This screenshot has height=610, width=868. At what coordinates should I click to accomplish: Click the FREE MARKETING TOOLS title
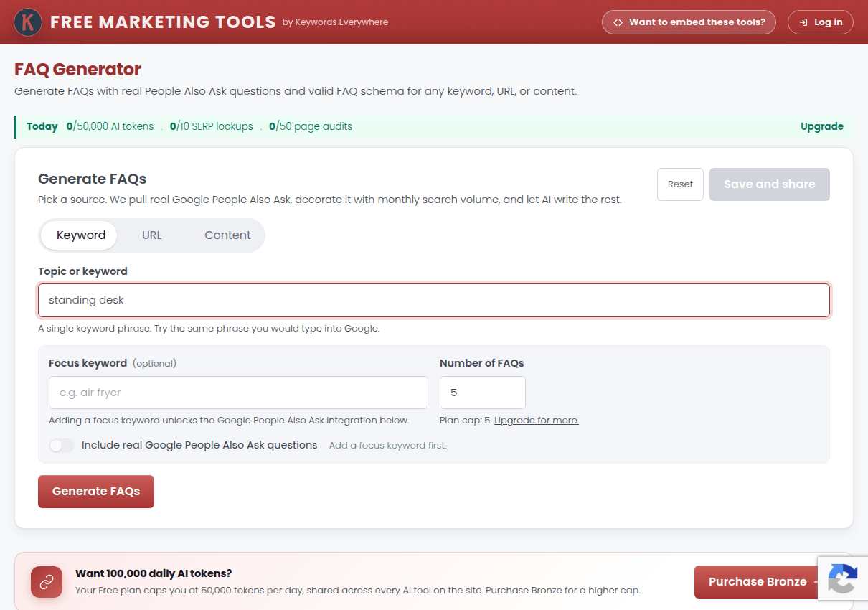point(163,22)
